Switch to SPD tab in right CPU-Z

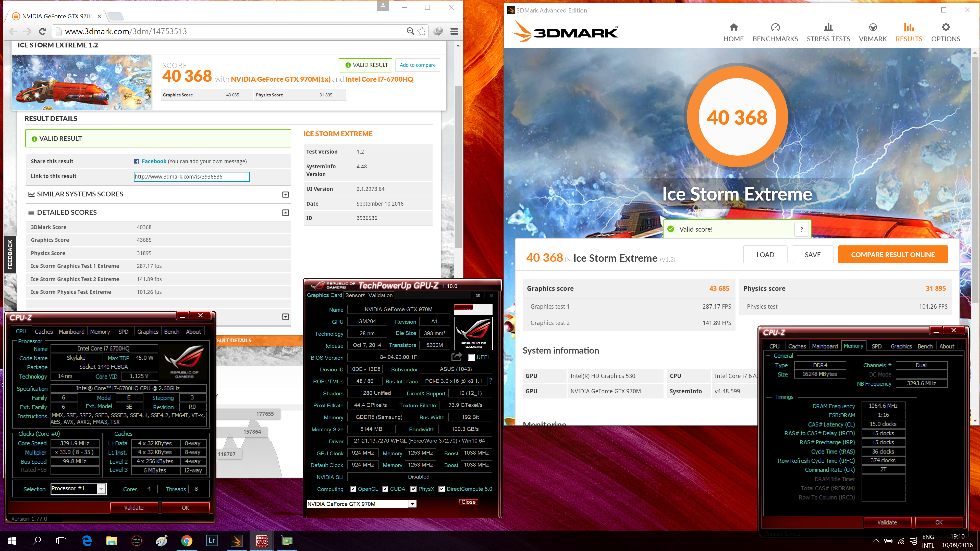pyautogui.click(x=877, y=346)
